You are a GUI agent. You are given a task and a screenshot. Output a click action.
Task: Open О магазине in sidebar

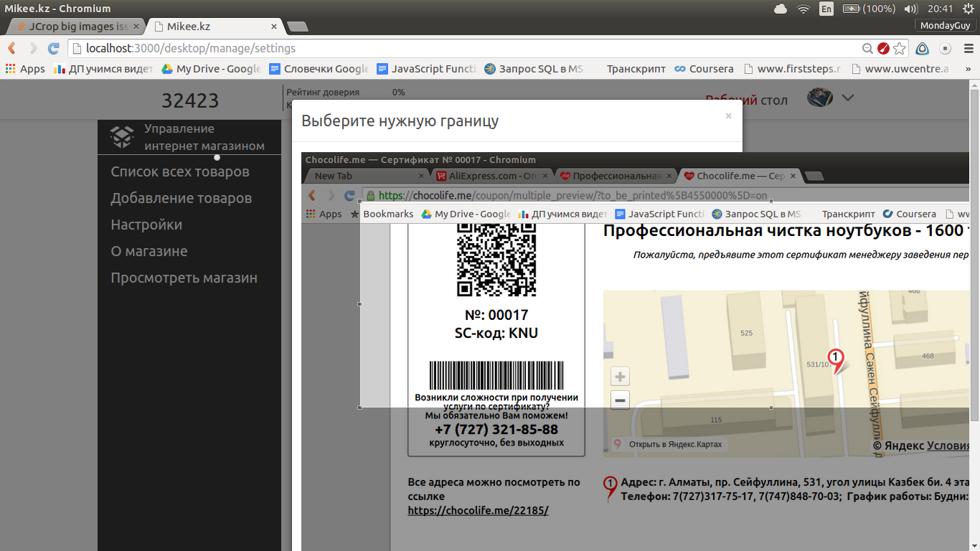(149, 252)
